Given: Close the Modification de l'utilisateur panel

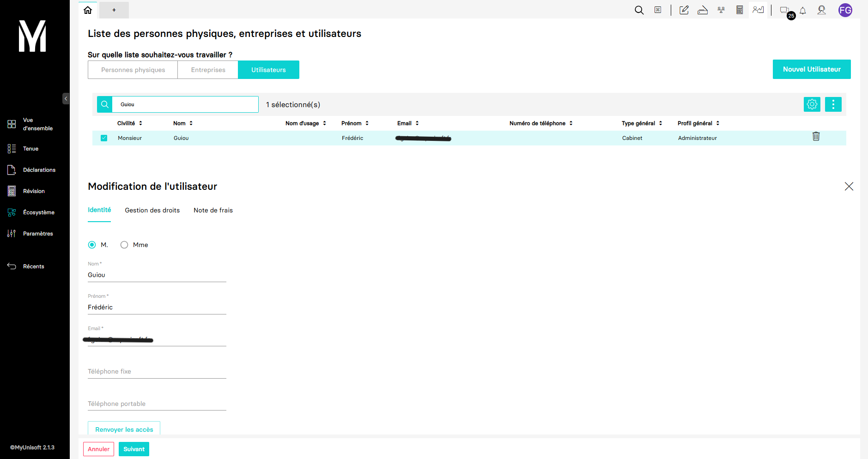Looking at the screenshot, I should pos(849,187).
